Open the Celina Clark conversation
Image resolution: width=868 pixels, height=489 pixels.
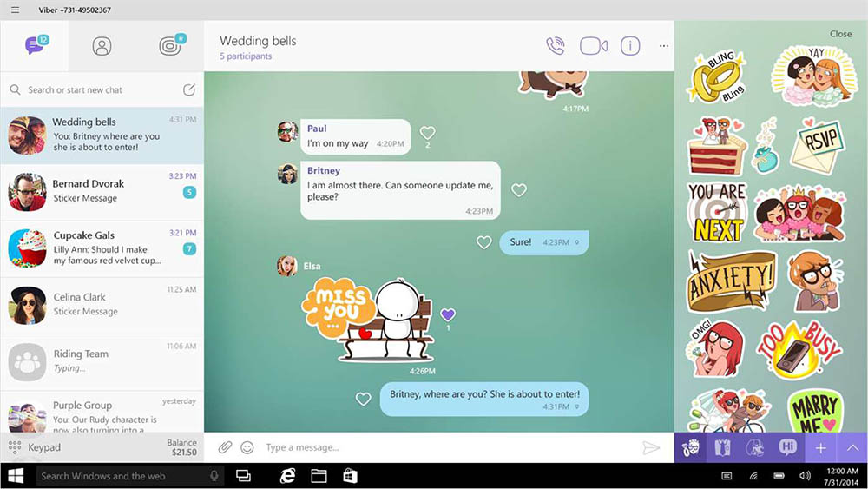pyautogui.click(x=102, y=305)
